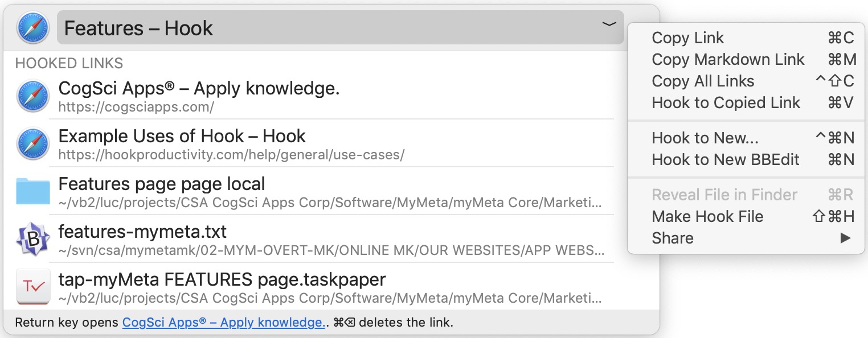Image resolution: width=868 pixels, height=338 pixels.
Task: Choose Hook to Copied Link
Action: 726,103
